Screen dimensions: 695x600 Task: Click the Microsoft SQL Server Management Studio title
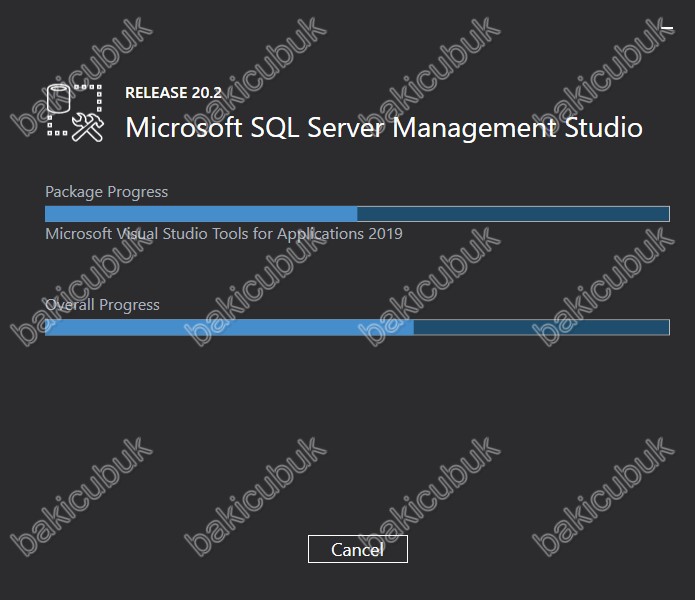pos(384,128)
